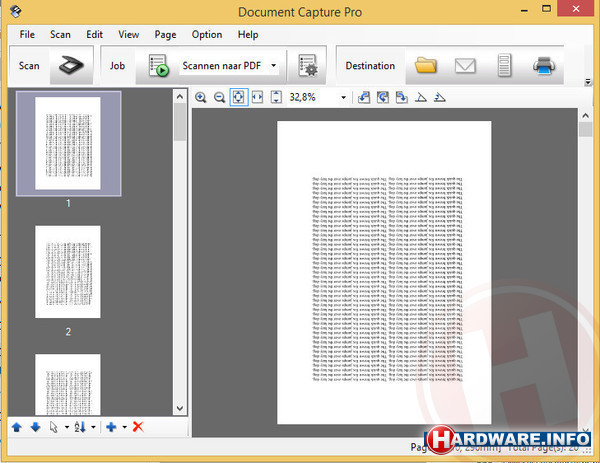The width and height of the screenshot is (600, 463).
Task: Open the Page menu
Action: pos(165,34)
